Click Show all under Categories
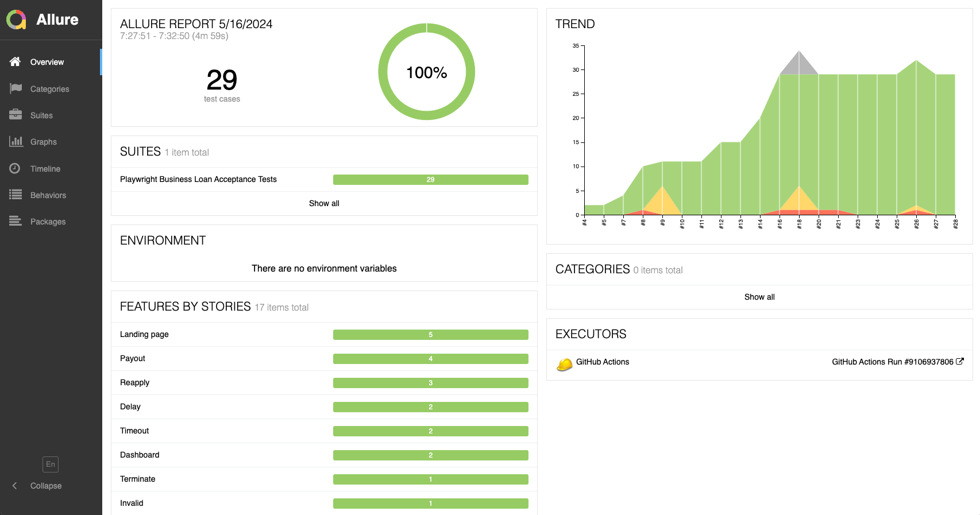Viewport: 980px width, 515px height. (x=759, y=297)
